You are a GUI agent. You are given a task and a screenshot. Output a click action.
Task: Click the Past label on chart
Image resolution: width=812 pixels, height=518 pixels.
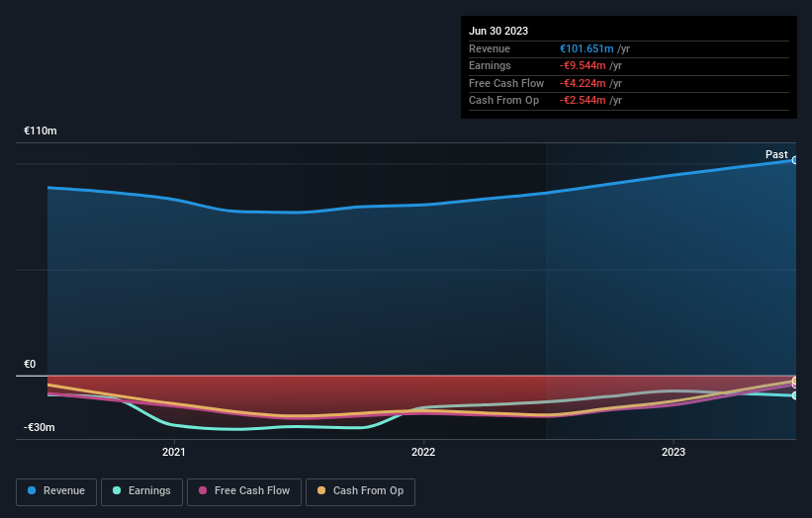click(776, 154)
